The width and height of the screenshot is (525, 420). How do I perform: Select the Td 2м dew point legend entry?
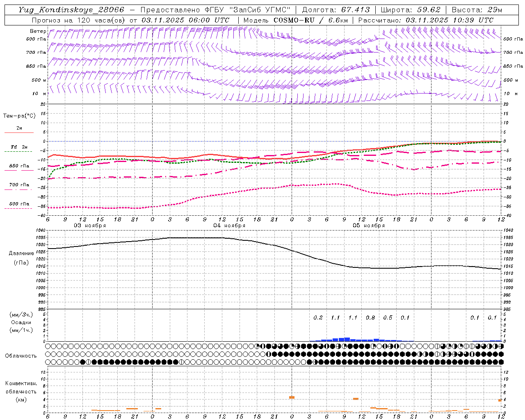coord(19,147)
